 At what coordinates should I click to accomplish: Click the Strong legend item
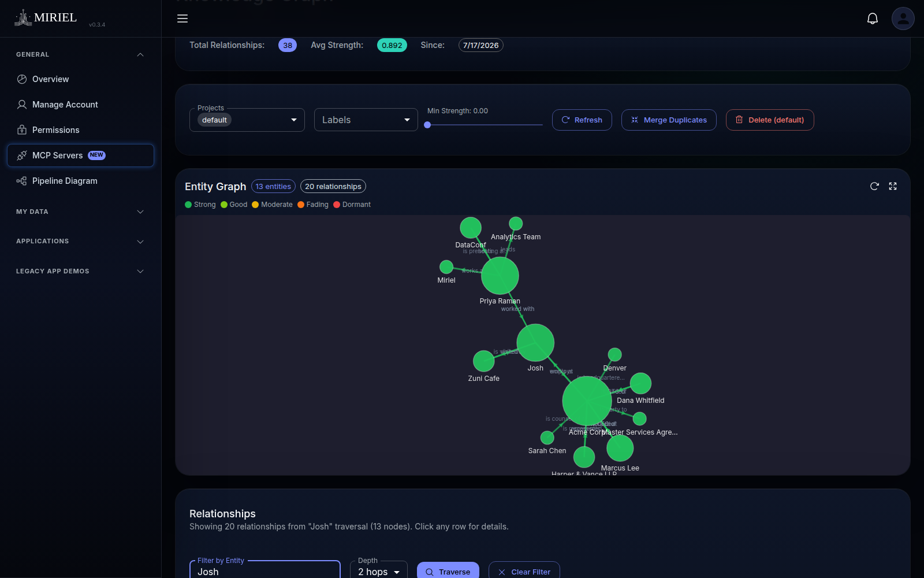[x=200, y=205]
